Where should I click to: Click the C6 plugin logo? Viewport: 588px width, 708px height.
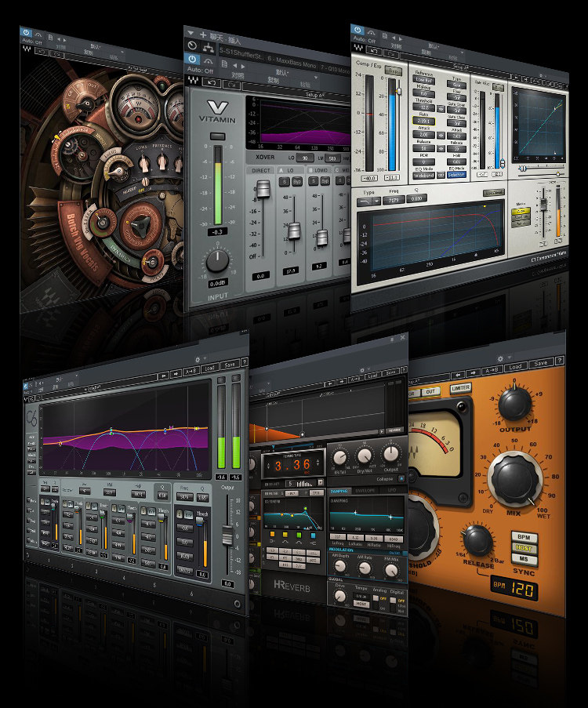[x=31, y=417]
